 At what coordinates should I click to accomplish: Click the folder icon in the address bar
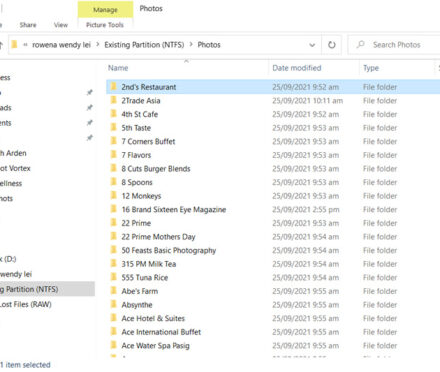[x=14, y=44]
